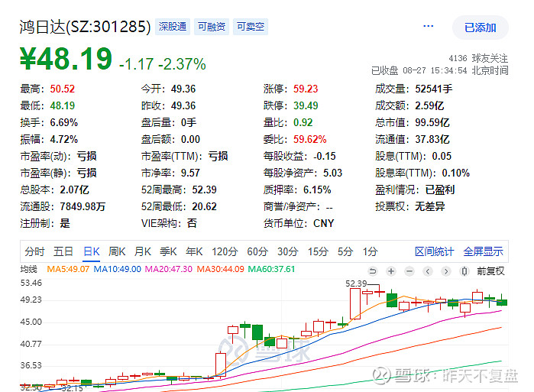
Task: Switch to 五日 chart tab
Action: tap(63, 251)
